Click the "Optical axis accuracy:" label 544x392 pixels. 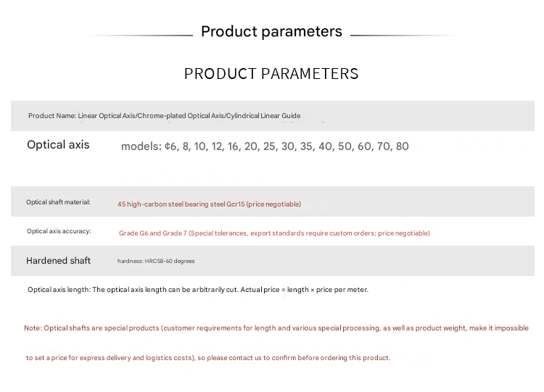(x=59, y=231)
